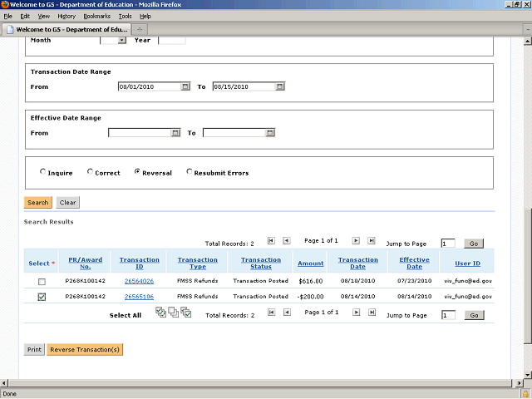
Task: Open calendar picker for Effective Date To
Action: 269,133
